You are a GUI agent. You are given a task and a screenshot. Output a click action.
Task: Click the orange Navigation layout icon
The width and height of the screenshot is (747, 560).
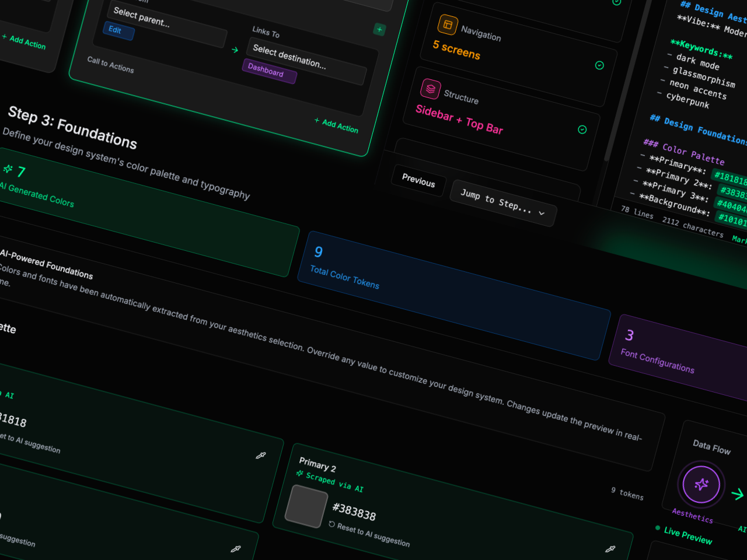coord(448,24)
